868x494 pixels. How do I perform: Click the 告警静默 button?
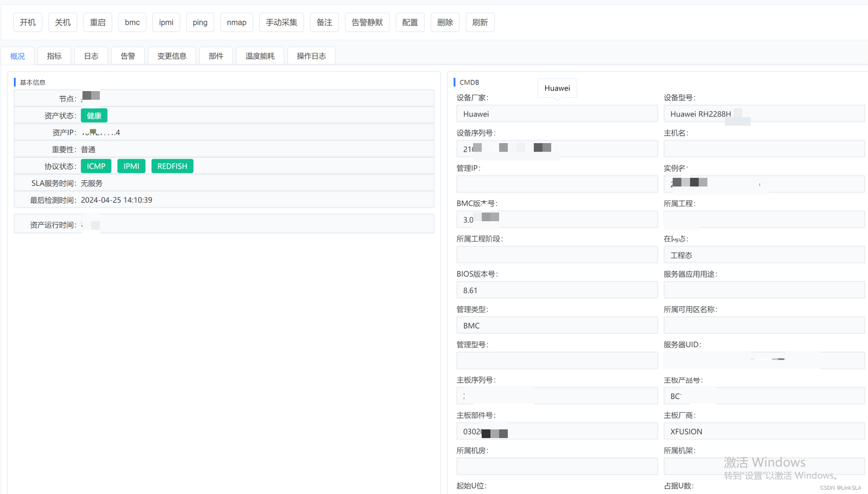[x=367, y=23]
